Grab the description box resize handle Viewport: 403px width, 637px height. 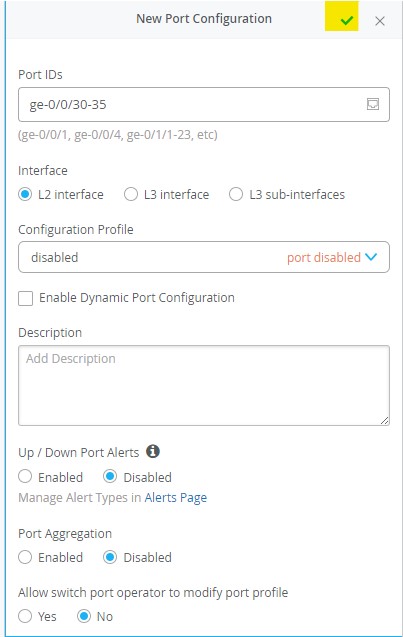384,420
